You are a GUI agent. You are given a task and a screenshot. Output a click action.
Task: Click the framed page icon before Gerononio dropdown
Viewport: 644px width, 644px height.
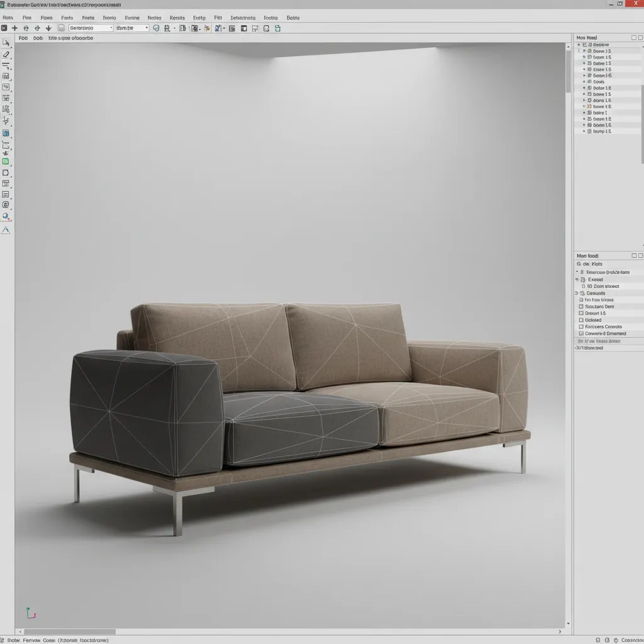pyautogui.click(x=61, y=28)
